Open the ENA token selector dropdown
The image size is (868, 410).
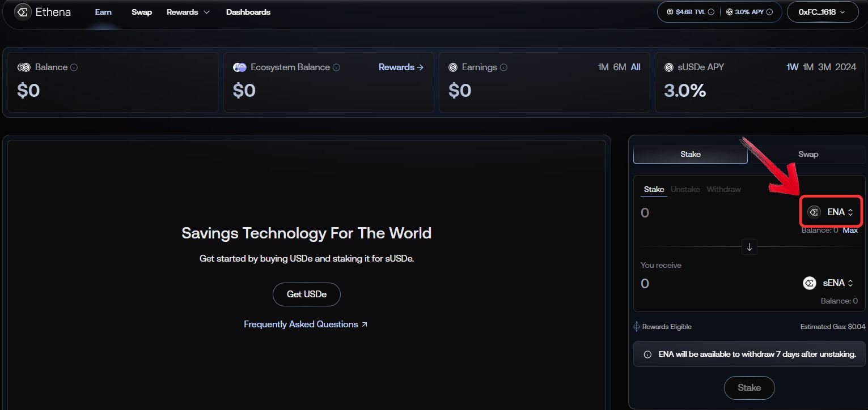831,212
